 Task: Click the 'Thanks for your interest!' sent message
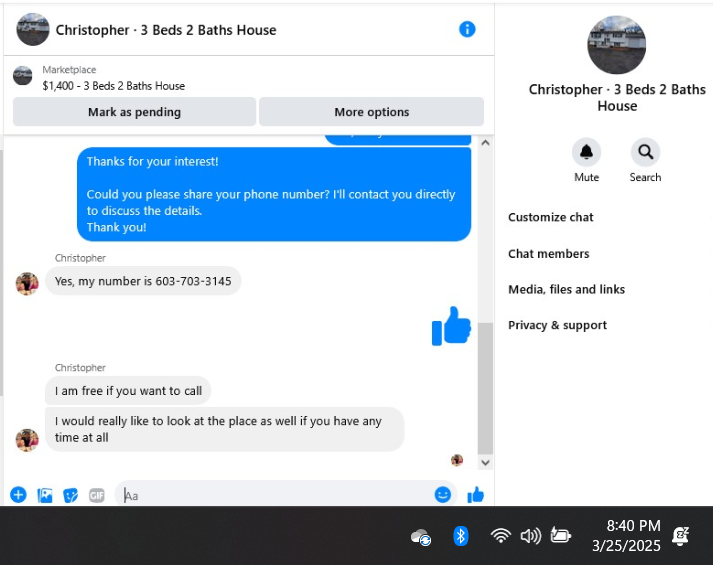click(274, 194)
